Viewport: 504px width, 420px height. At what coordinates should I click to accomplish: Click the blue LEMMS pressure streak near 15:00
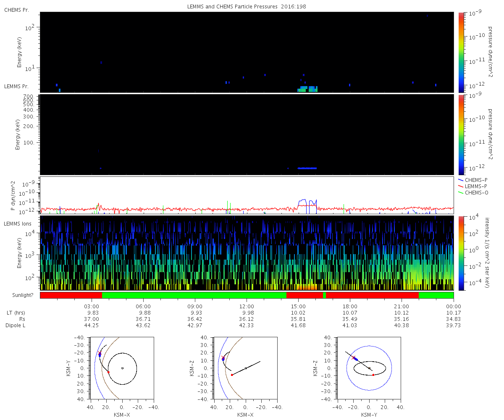(307, 168)
